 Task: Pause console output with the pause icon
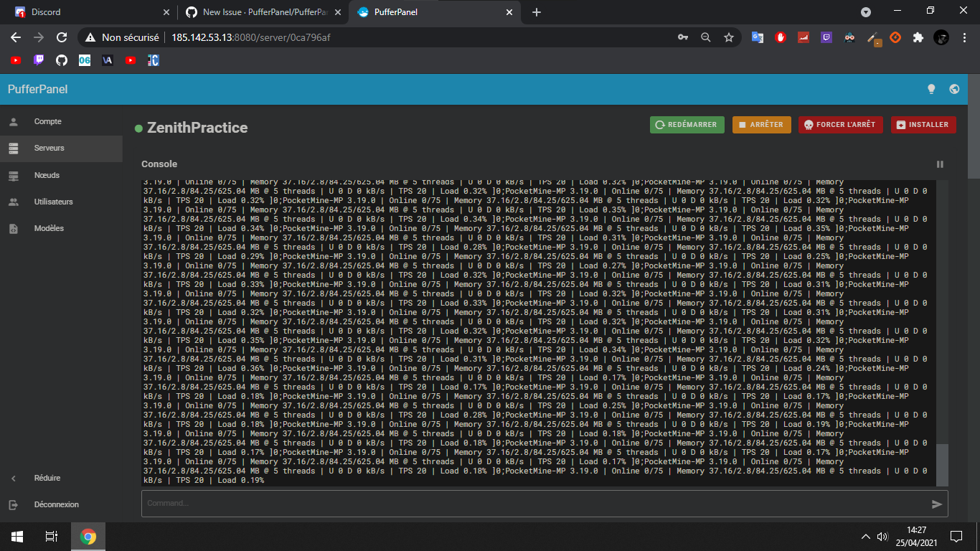(940, 164)
